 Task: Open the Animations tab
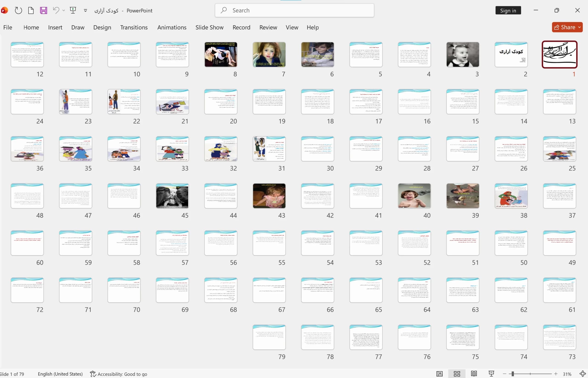[x=172, y=27]
